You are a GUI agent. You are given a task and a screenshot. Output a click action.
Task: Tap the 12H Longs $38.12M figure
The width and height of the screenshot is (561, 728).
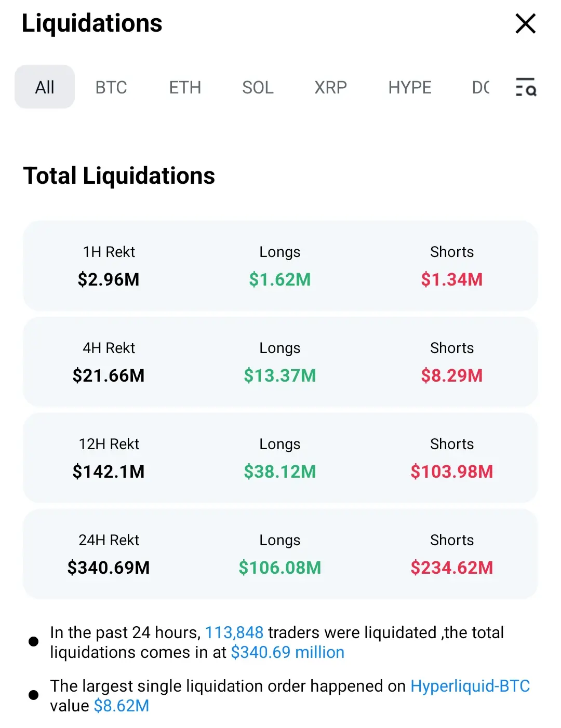pyautogui.click(x=280, y=471)
